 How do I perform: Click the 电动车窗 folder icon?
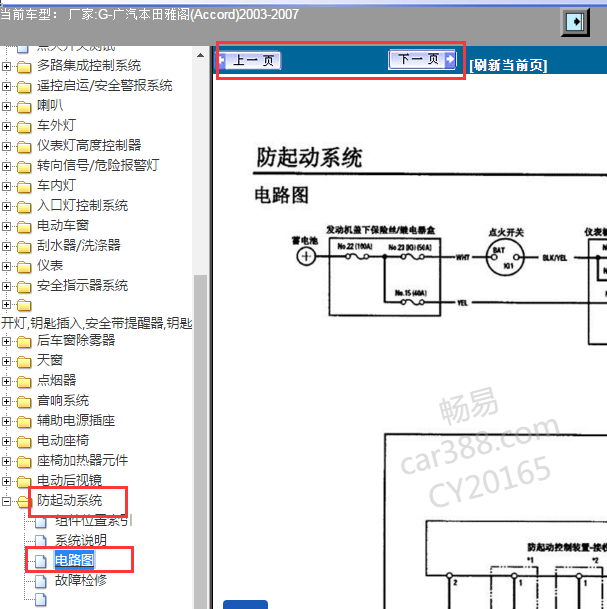point(24,227)
